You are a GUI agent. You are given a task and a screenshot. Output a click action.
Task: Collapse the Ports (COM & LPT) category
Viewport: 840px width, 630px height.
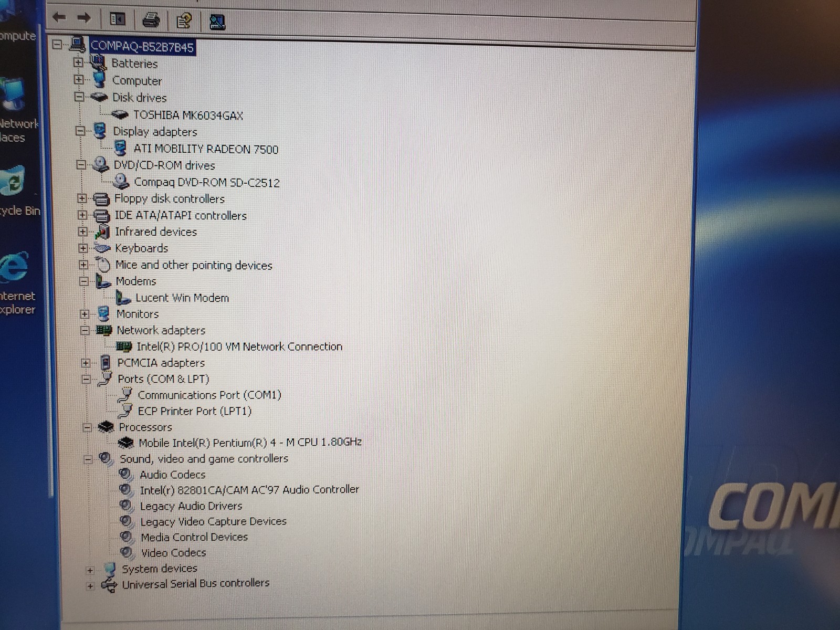[87, 379]
